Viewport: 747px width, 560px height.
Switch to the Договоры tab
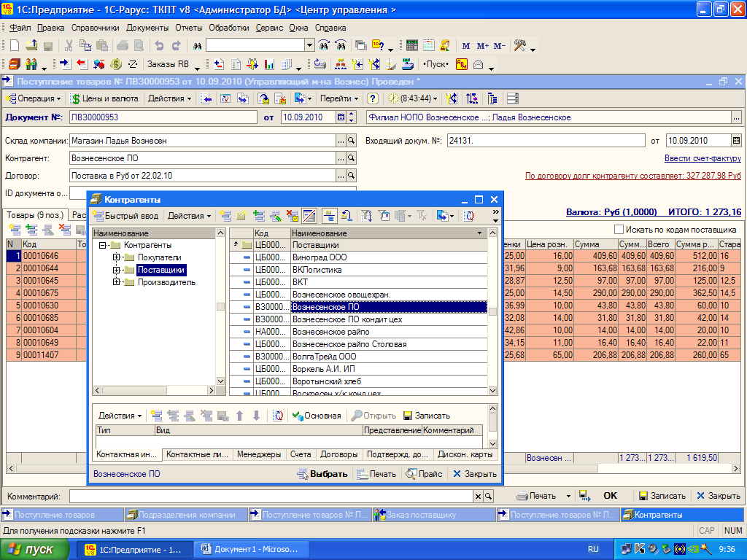[x=338, y=454]
